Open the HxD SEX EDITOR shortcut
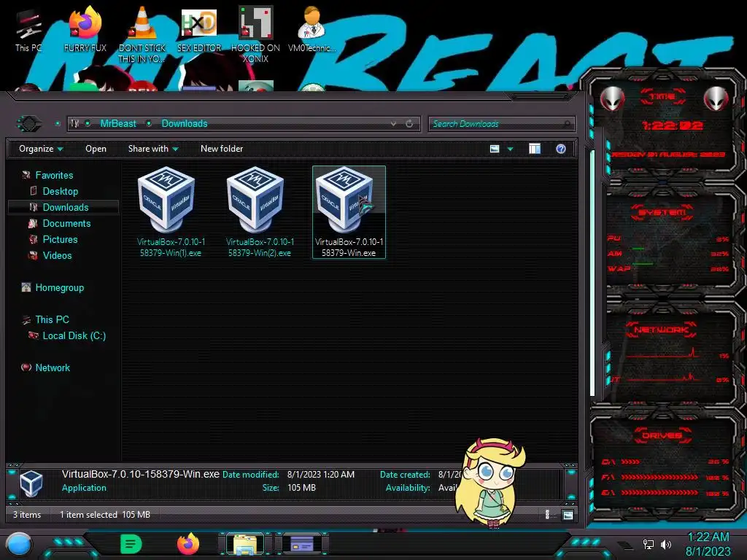The width and height of the screenshot is (747, 560). coord(199,29)
